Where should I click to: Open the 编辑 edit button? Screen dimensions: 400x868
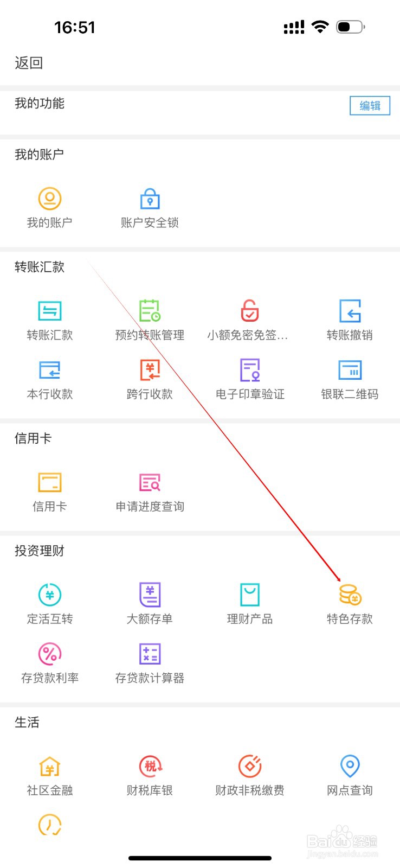370,106
